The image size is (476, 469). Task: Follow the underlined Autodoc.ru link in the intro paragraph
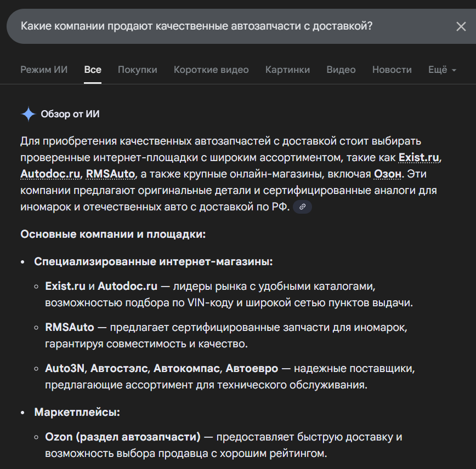tap(50, 174)
